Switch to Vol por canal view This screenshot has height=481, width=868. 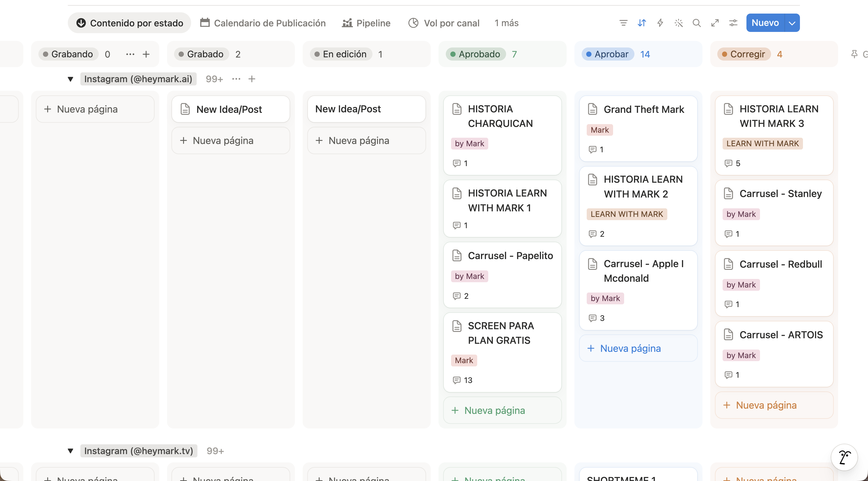(x=444, y=23)
